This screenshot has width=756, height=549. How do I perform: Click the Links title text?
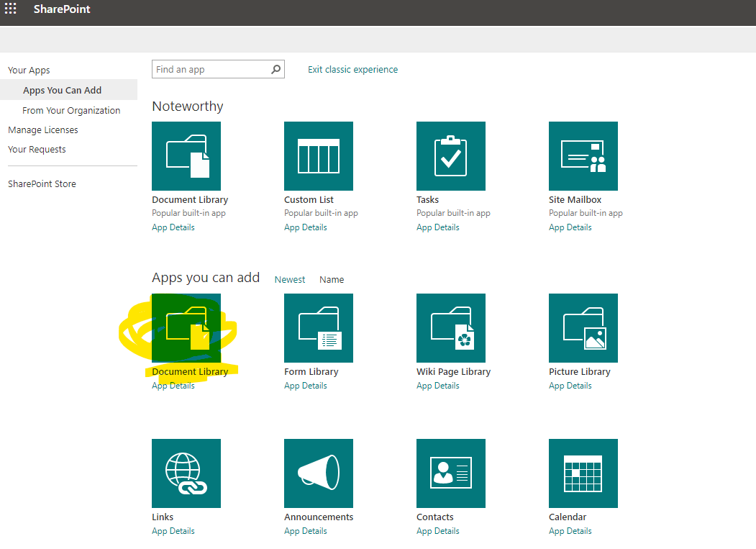[163, 517]
